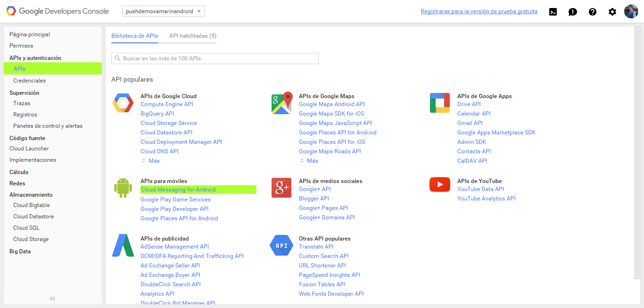Image resolution: width=644 pixels, height=308 pixels.
Task: Open BigQuery API link
Action: pos(157,114)
